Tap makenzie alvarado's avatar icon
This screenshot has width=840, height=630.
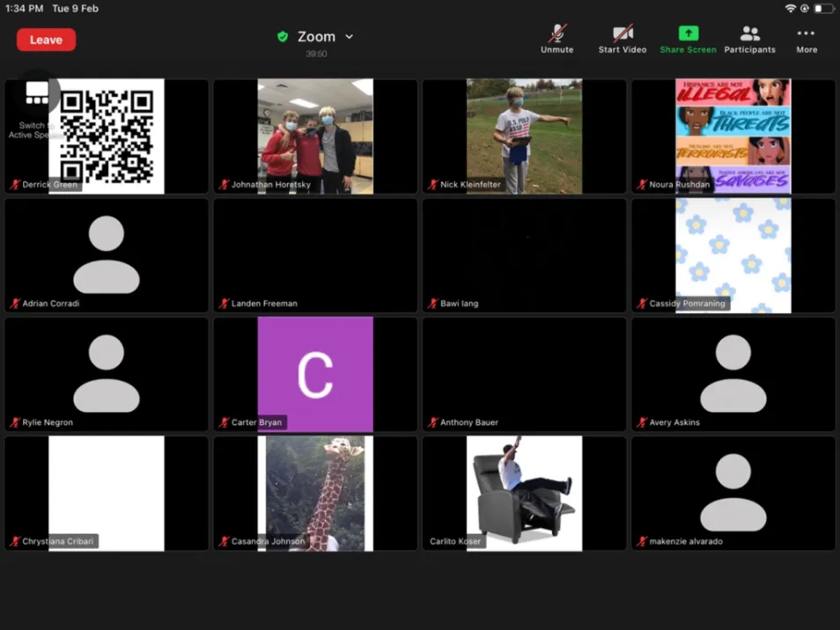coord(733,491)
